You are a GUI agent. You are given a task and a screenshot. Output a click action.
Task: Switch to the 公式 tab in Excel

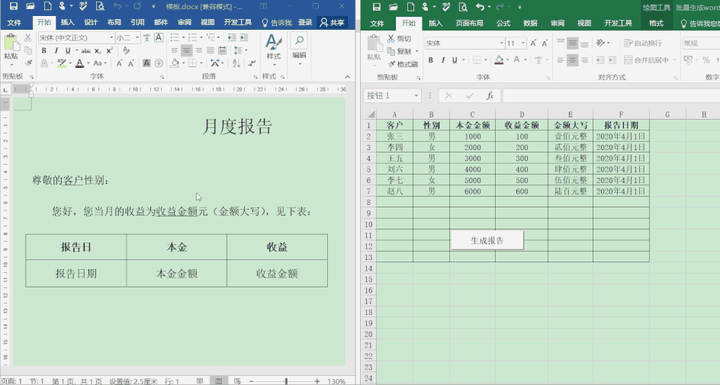(503, 23)
